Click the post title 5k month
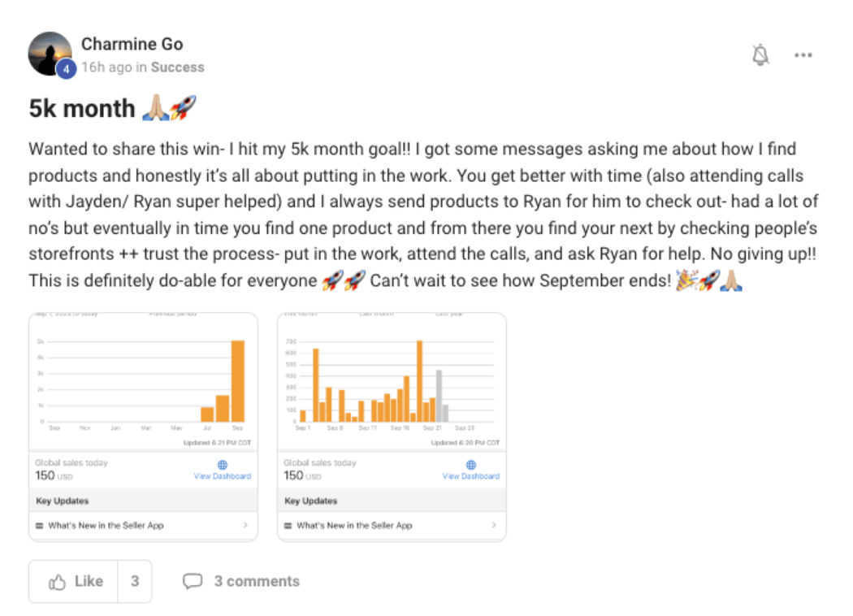The width and height of the screenshot is (853, 616). tap(82, 108)
